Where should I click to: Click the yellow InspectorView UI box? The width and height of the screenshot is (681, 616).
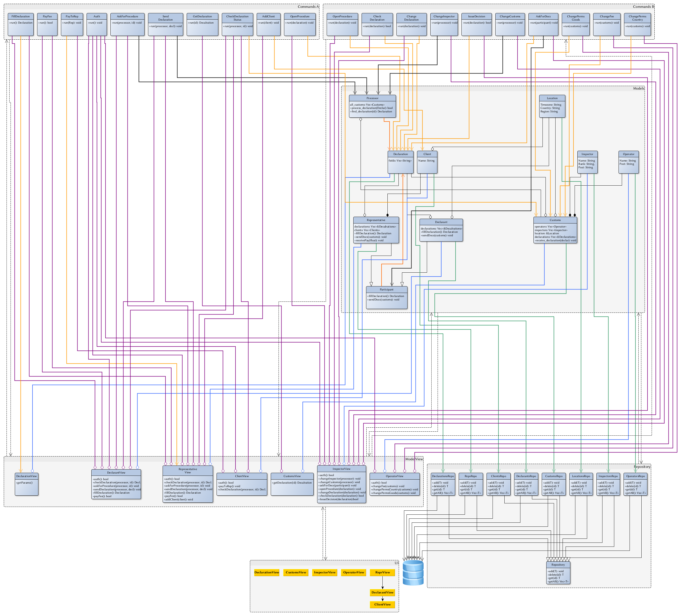(325, 572)
